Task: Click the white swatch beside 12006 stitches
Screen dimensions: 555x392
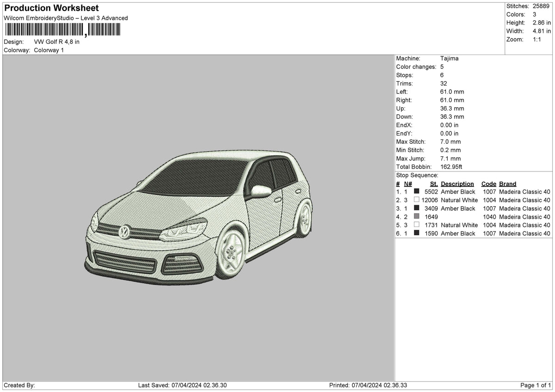Action: tap(417, 200)
